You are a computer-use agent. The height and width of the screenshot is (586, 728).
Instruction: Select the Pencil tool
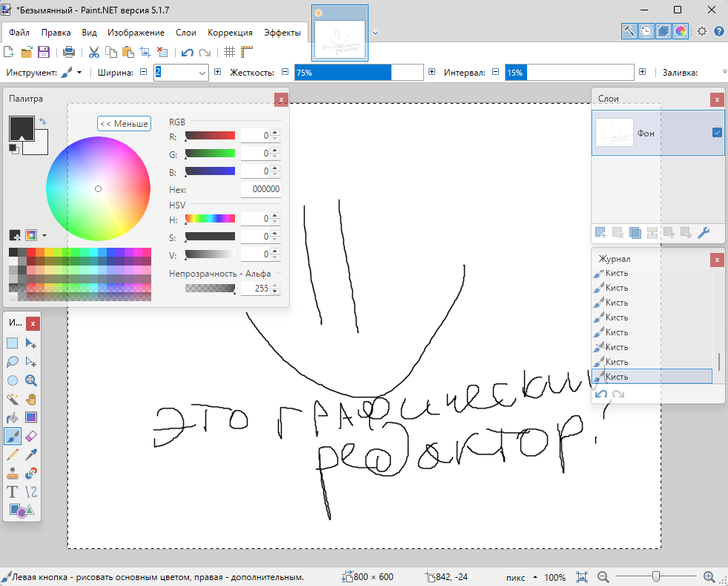(x=13, y=455)
